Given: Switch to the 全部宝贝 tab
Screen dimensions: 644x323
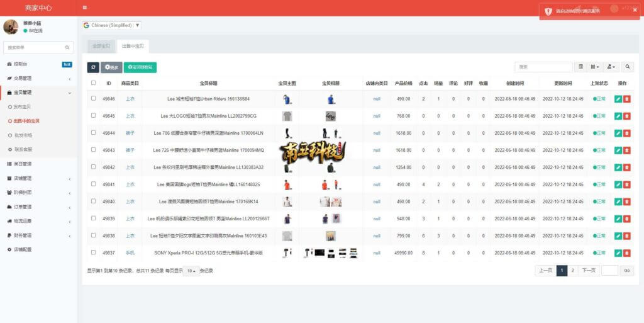Looking at the screenshot, I should coord(101,47).
